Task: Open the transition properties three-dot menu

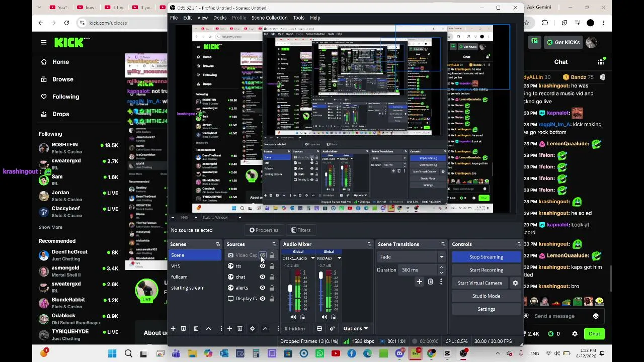Action: [x=441, y=282]
